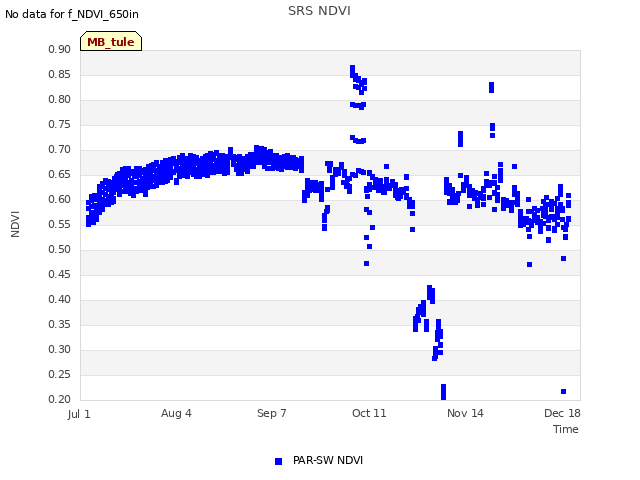This screenshot has height=480, width=640.
Task: Click the 0.70 y-axis tick label
Action: click(59, 149)
